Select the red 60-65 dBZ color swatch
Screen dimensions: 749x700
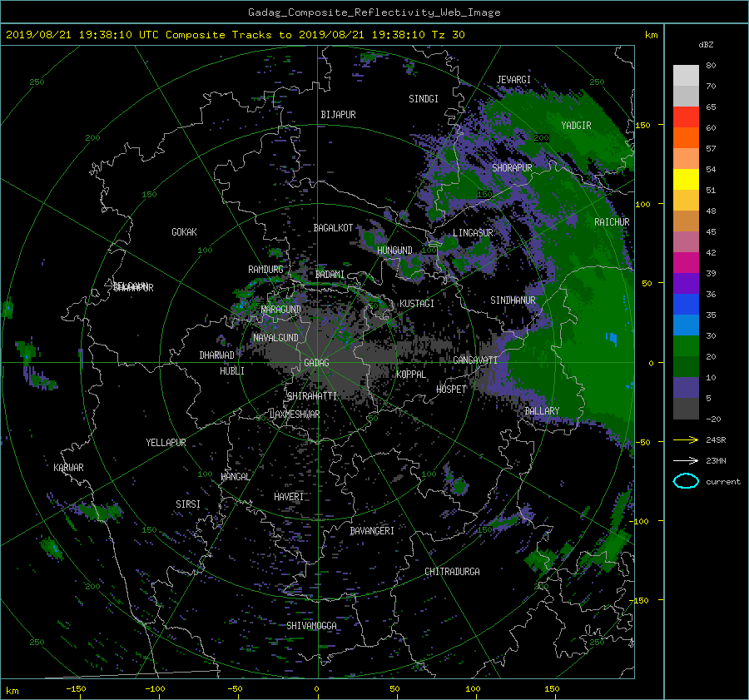(686, 117)
